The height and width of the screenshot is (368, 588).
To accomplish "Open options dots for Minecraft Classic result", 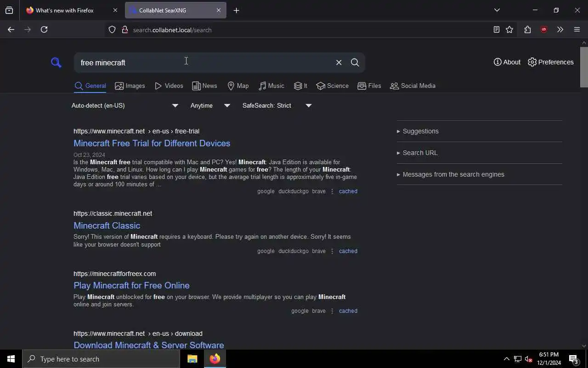I will 332,251.
